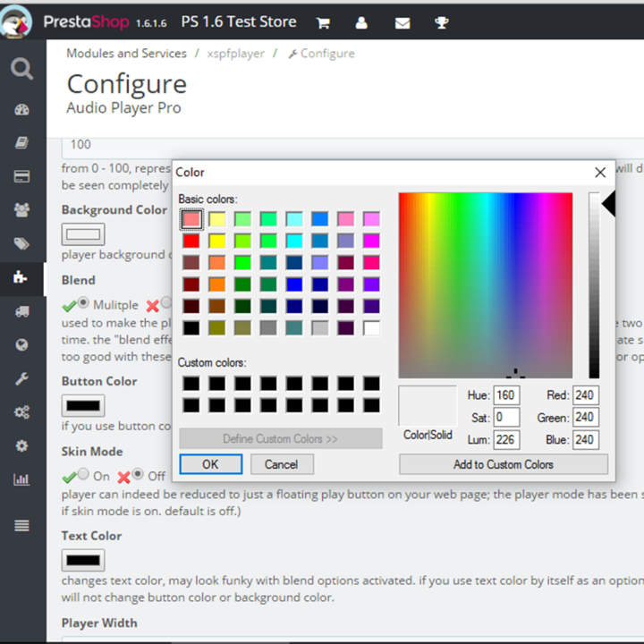Open the Administration single gear sidebar icon
Screen dimensions: 644x644
tap(21, 445)
